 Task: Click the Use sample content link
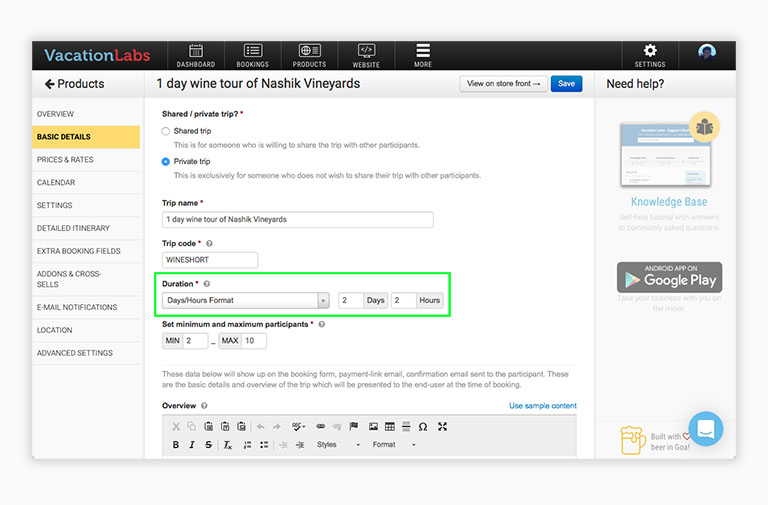coord(542,406)
